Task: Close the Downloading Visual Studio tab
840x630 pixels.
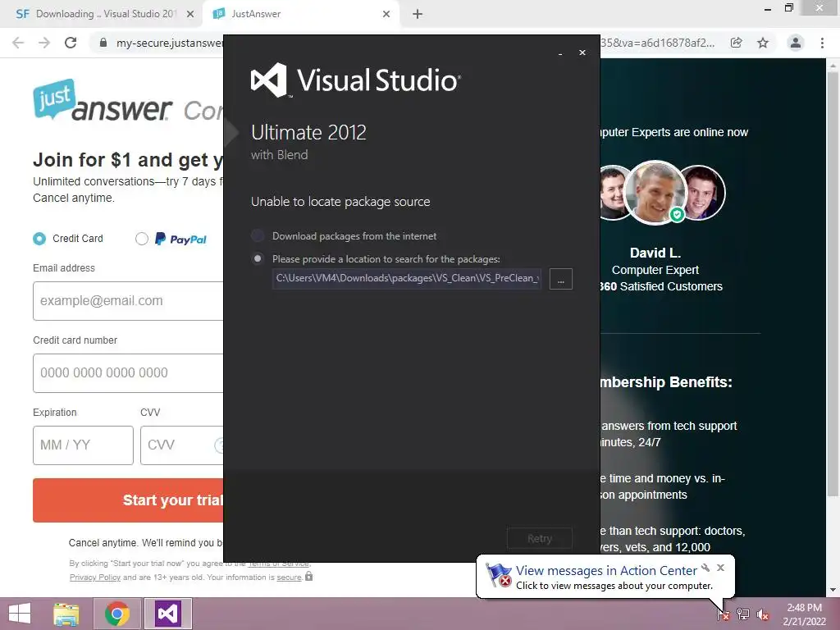Action: click(x=190, y=14)
